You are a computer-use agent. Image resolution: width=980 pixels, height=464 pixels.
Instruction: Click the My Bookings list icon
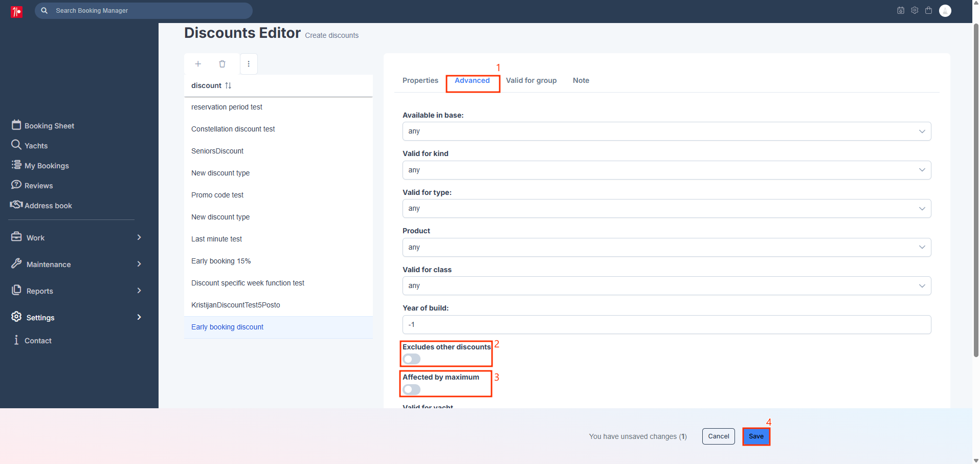coord(16,165)
